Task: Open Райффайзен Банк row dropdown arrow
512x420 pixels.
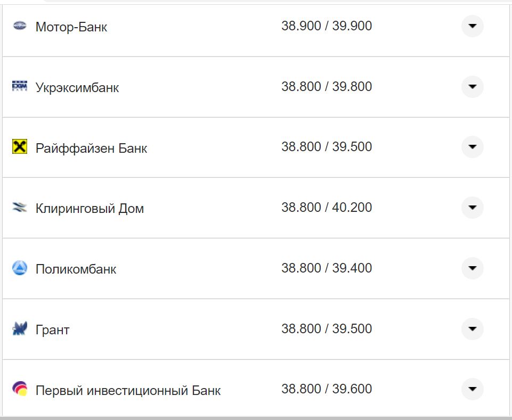Action: [x=472, y=147]
